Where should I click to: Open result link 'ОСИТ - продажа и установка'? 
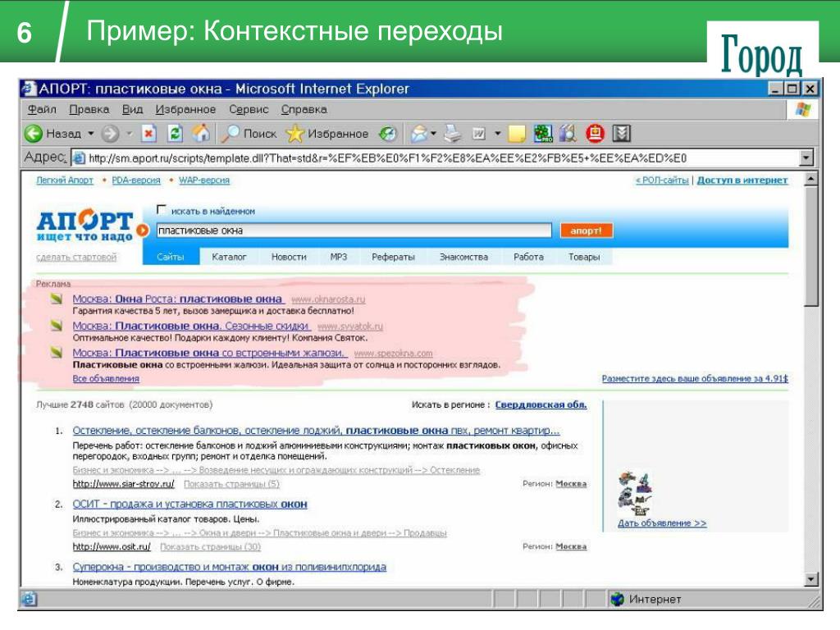click(189, 504)
